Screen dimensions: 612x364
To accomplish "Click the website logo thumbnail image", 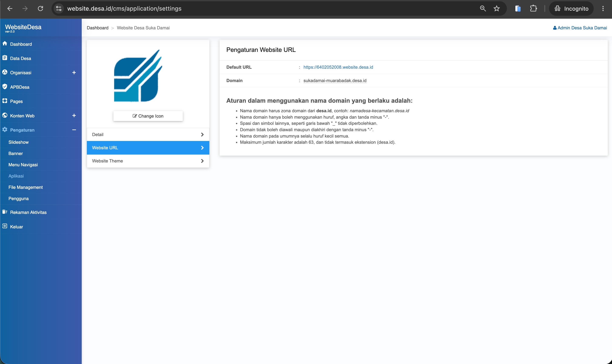I will pyautogui.click(x=138, y=76).
